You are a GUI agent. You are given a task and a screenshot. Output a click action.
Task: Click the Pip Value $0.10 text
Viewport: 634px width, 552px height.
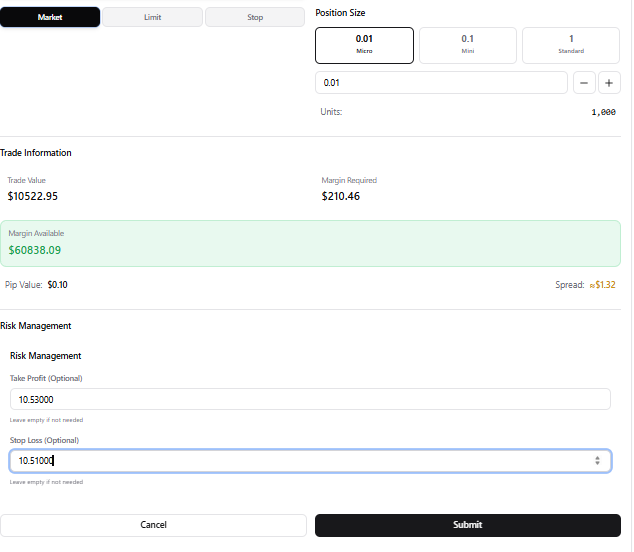(57, 285)
